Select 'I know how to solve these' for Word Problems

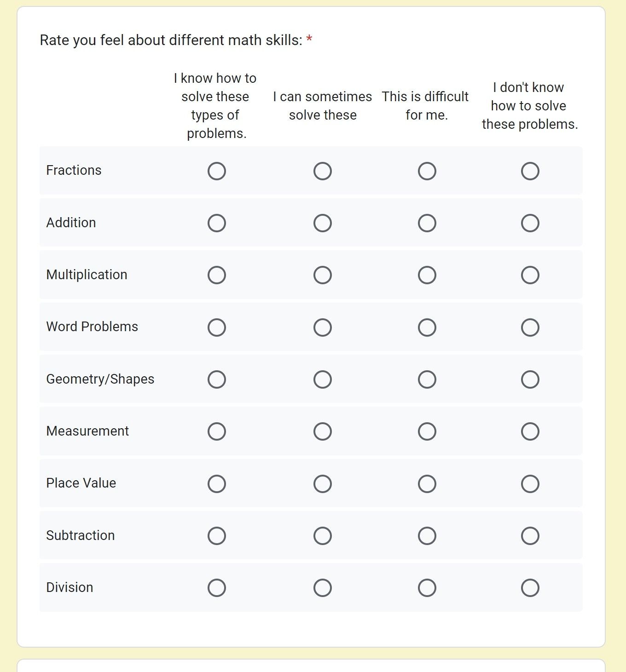click(216, 327)
